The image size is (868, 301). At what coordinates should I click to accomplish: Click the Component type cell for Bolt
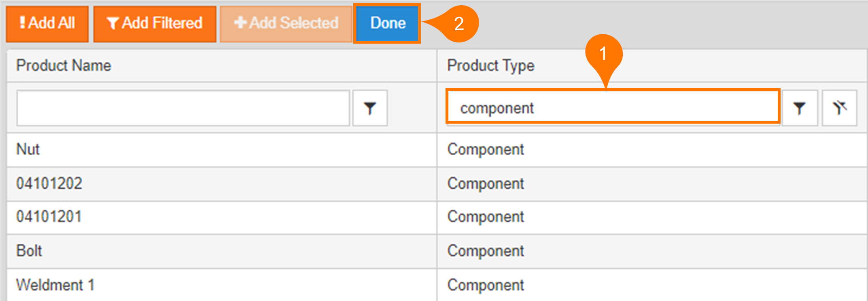(485, 251)
